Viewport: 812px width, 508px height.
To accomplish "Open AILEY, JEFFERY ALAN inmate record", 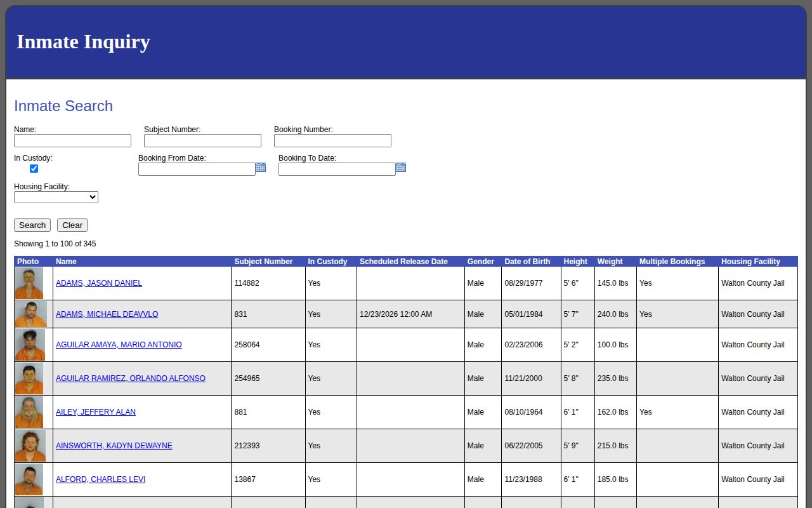I will (x=96, y=412).
